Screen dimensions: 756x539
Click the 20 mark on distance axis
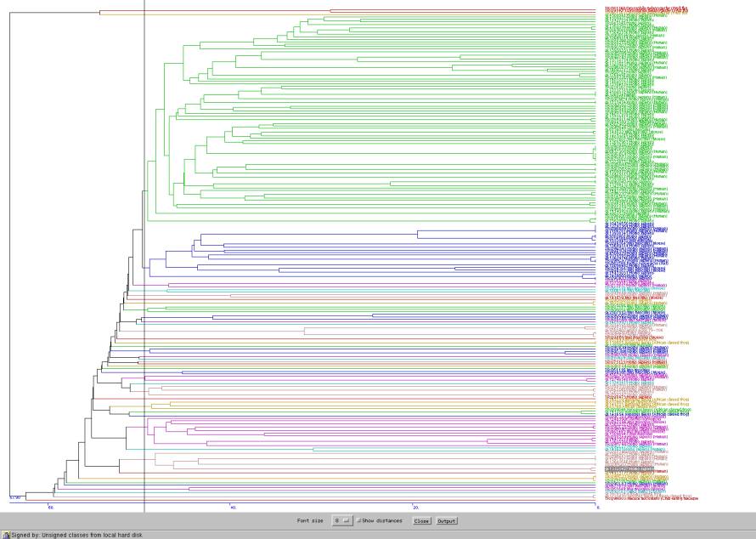tap(415, 508)
